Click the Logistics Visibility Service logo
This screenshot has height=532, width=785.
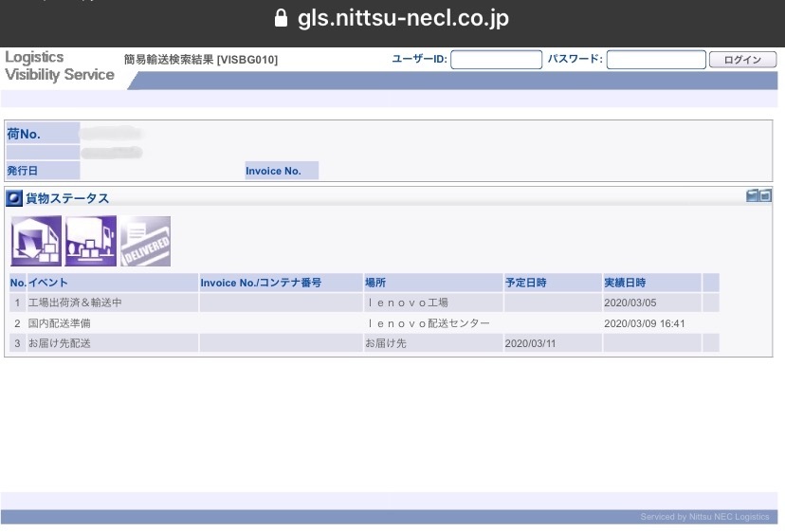click(59, 66)
